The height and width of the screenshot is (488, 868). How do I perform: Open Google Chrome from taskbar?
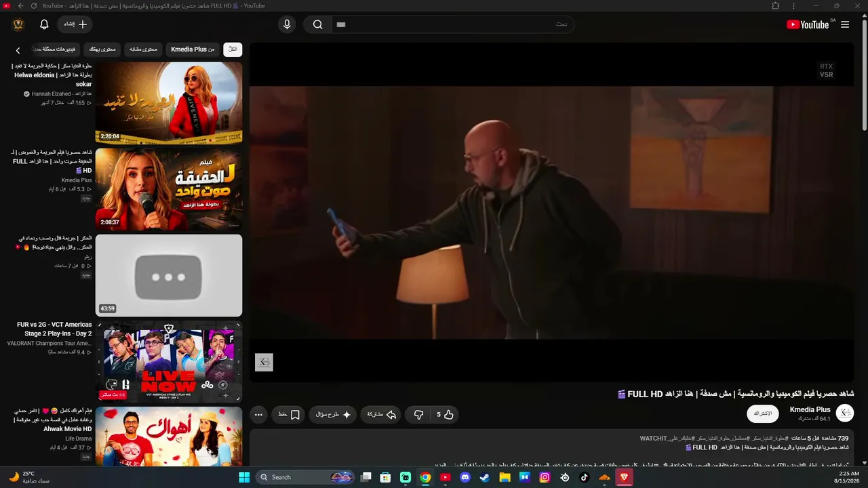(425, 477)
